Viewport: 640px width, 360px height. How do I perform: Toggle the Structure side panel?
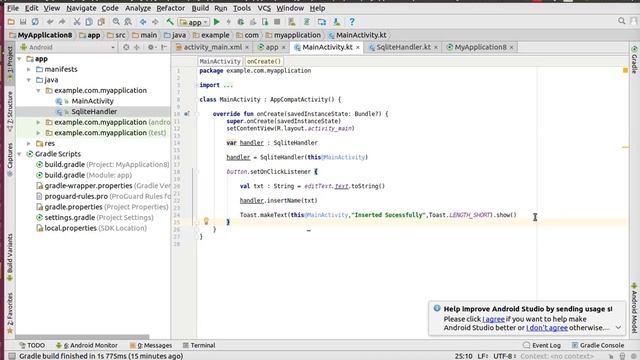coord(10,112)
